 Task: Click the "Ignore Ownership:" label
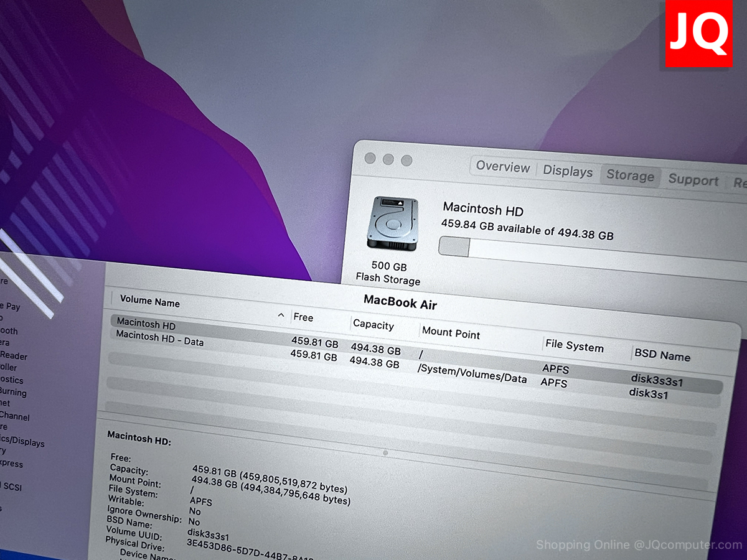[145, 514]
